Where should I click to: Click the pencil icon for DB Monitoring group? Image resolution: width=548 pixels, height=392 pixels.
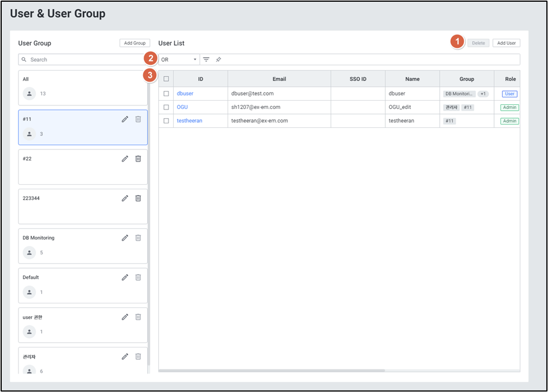[x=125, y=237]
